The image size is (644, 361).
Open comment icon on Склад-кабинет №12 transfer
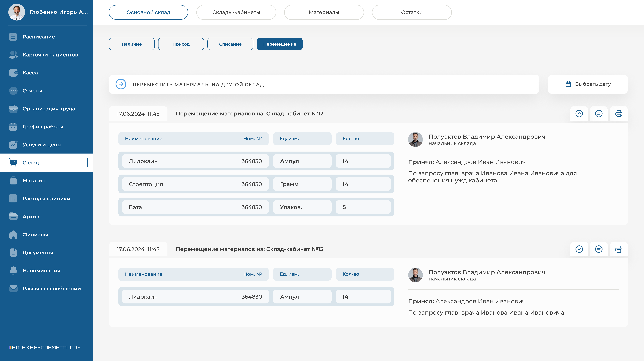click(x=599, y=113)
